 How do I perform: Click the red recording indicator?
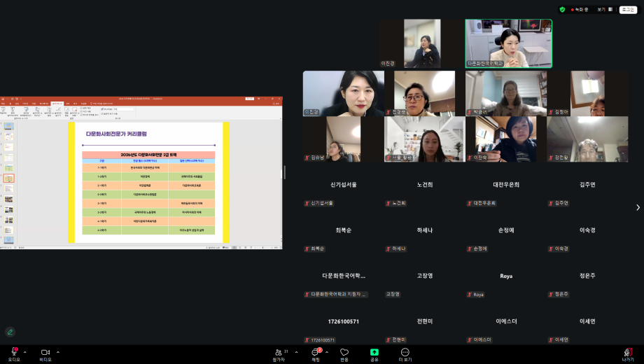579,9
